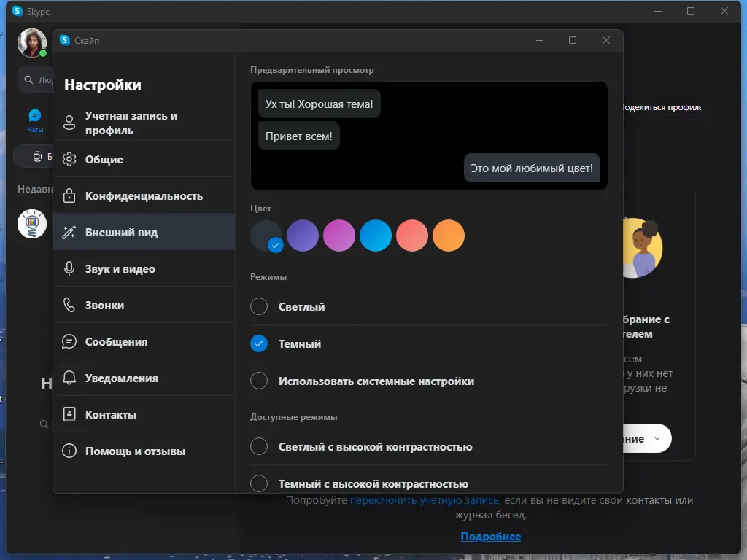Image resolution: width=747 pixels, height=560 pixels.
Task: Click the Чаты icon in the sidebar
Action: (x=34, y=115)
